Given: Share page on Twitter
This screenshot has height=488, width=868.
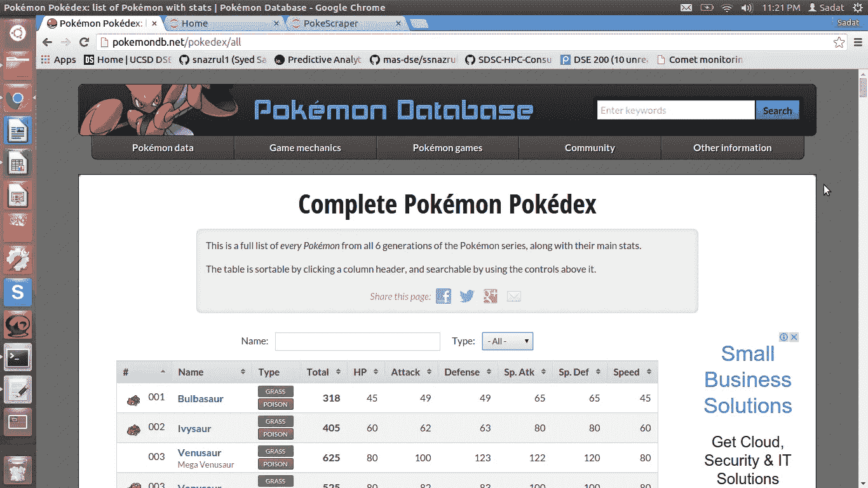Looking at the screenshot, I should 467,296.
